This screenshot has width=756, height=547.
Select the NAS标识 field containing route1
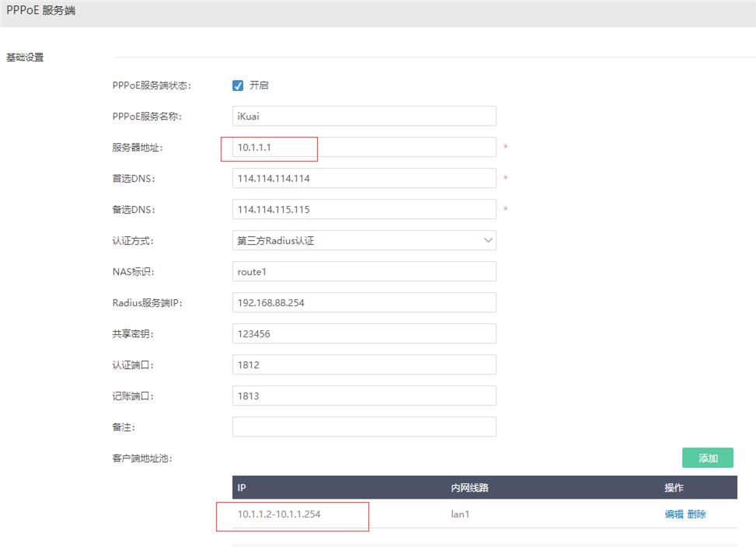pos(364,271)
